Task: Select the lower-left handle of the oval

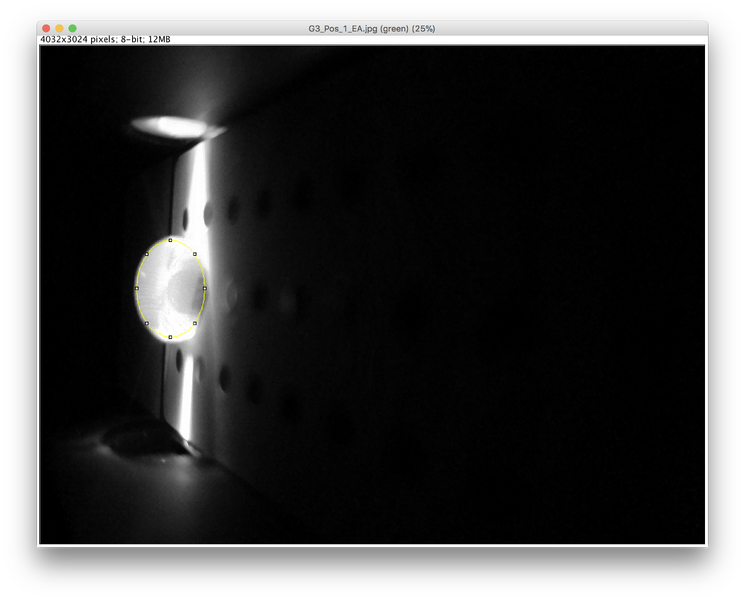Action: [x=147, y=323]
